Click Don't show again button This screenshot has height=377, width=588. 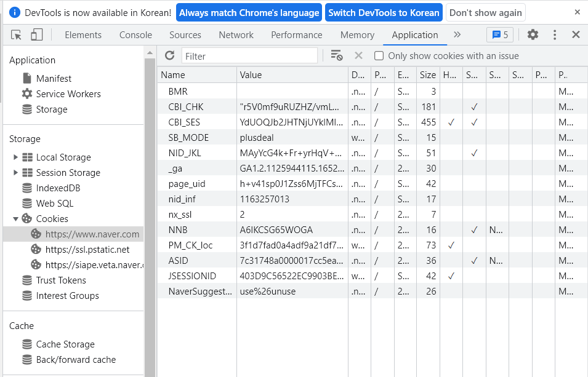[486, 12]
